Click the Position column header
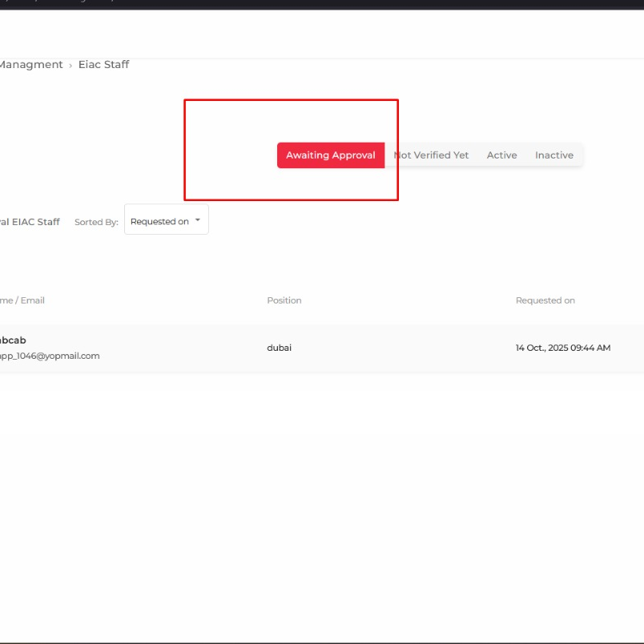This screenshot has height=644, width=644. (284, 300)
